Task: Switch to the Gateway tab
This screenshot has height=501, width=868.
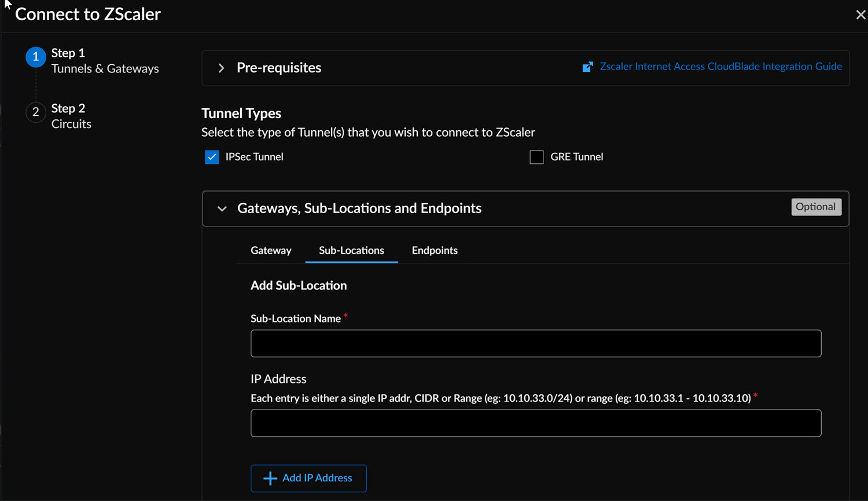Action: (x=271, y=250)
